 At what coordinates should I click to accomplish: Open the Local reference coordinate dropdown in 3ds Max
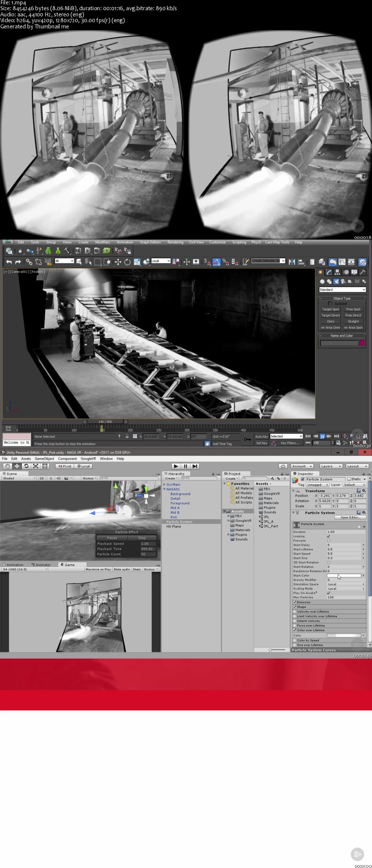tap(161, 261)
